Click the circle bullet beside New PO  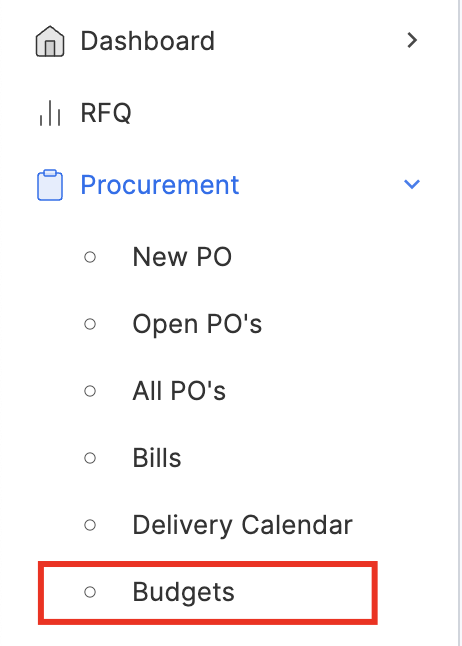(90, 257)
